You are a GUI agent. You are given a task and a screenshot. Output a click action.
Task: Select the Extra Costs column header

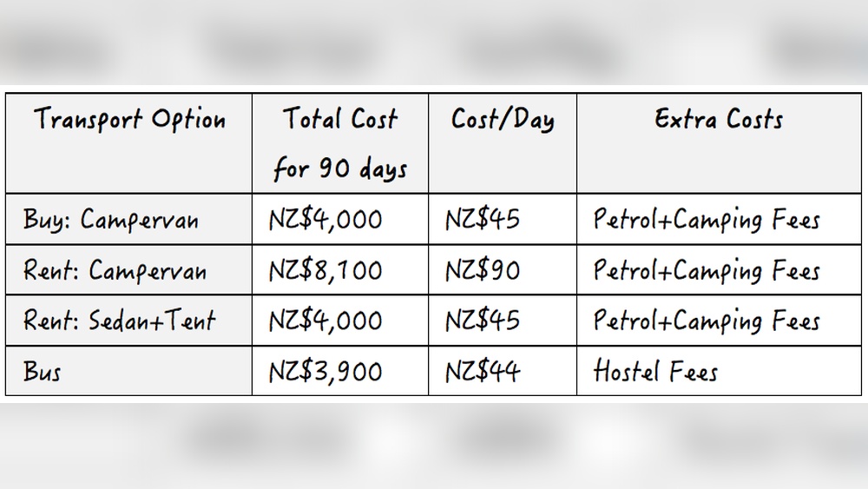pos(719,143)
